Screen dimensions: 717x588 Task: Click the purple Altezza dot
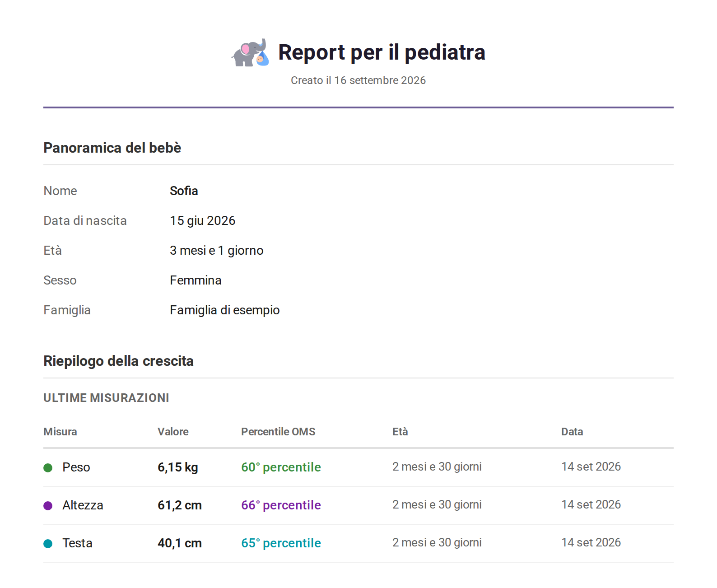coord(48,505)
